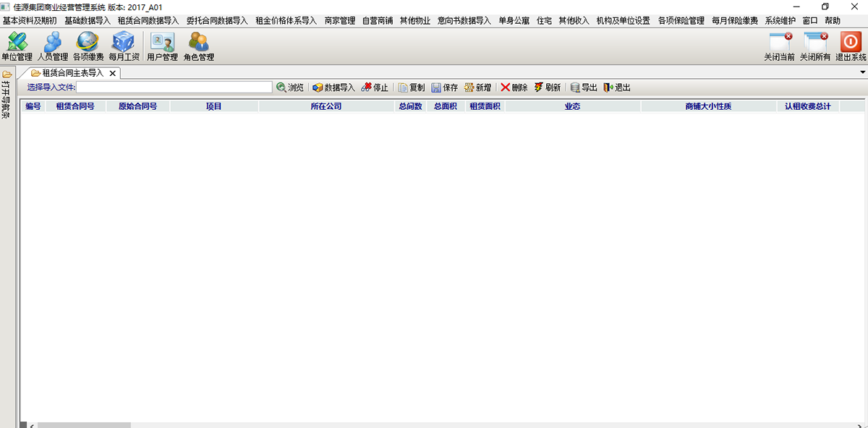This screenshot has width=868, height=428.
Task: Close the 租赁合同主表导入 tab
Action: pyautogui.click(x=112, y=73)
